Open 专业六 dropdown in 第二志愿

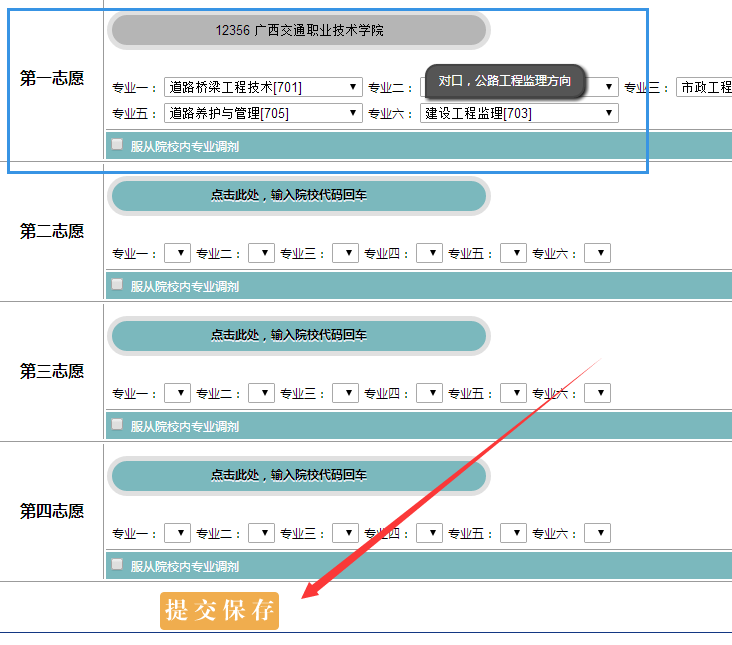tap(597, 253)
